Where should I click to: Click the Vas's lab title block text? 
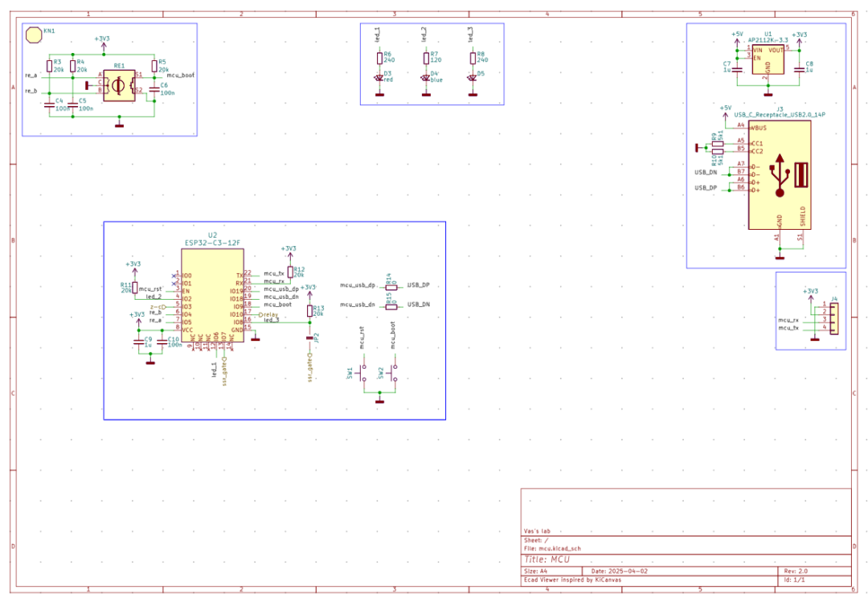point(537,530)
